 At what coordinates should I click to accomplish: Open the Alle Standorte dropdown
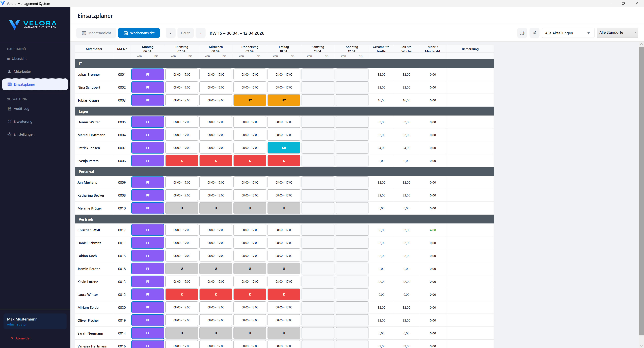click(x=617, y=33)
